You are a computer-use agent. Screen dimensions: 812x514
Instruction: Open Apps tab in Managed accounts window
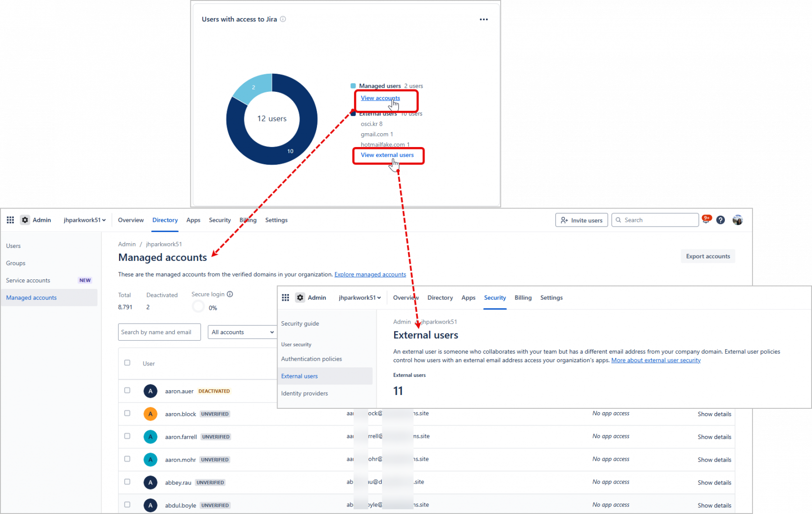coord(193,220)
